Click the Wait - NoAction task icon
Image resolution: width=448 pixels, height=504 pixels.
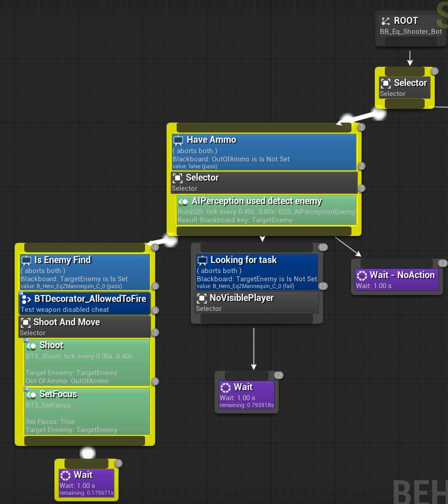362,275
